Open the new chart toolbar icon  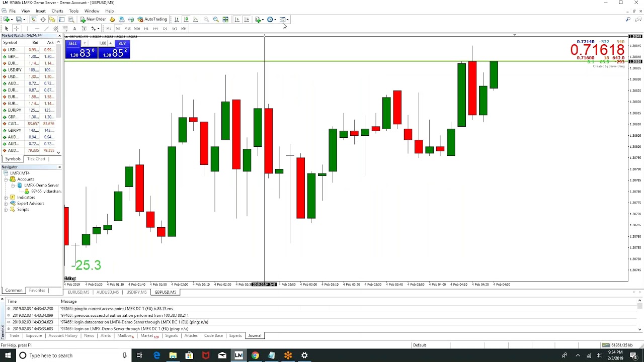7,19
